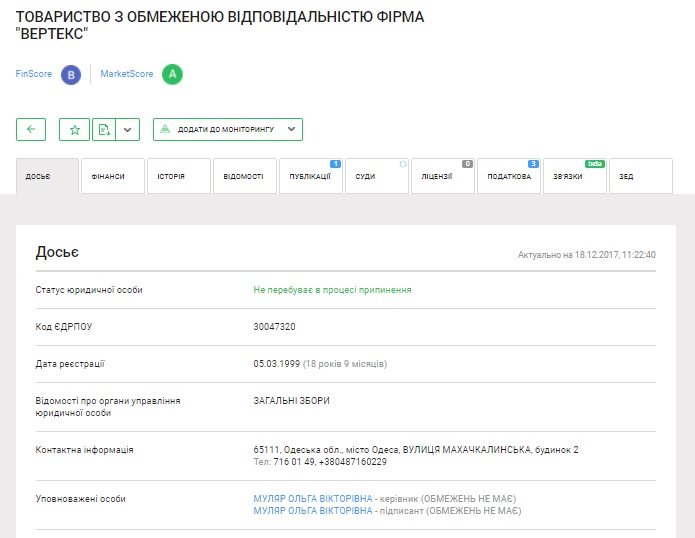Image resolution: width=695 pixels, height=538 pixels.
Task: Open Муляр Ольга Вікторівна підписант link
Action: (x=313, y=510)
